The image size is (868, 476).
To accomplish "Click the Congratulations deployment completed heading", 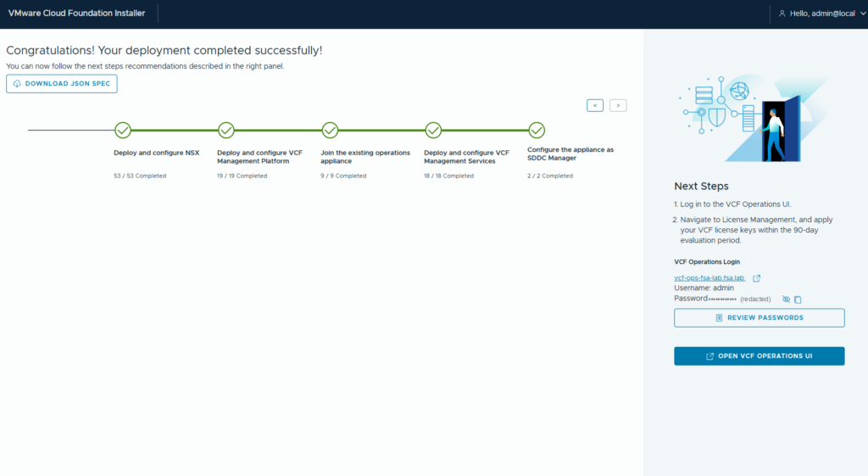I will pos(164,50).
